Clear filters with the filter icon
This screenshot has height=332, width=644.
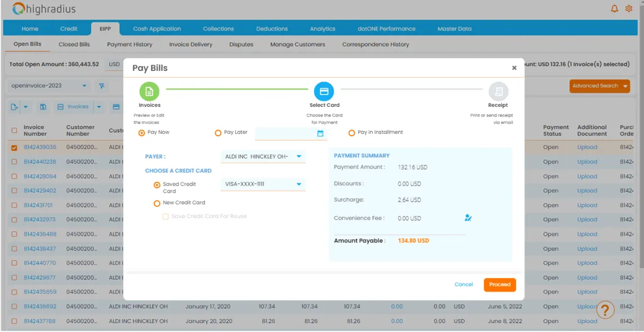pos(102,86)
